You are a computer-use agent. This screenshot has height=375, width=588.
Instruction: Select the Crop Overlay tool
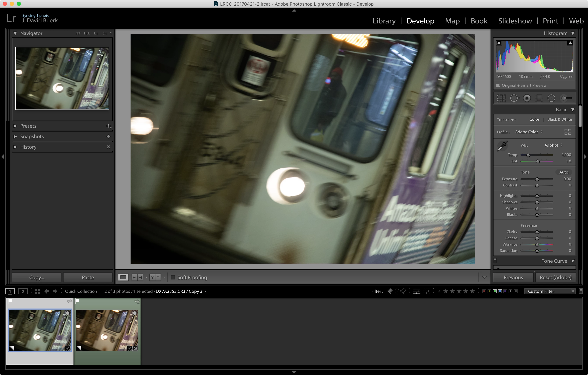tap(501, 98)
